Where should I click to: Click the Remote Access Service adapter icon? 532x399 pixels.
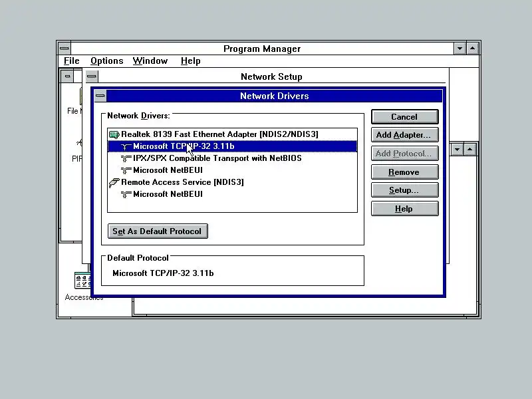(114, 182)
